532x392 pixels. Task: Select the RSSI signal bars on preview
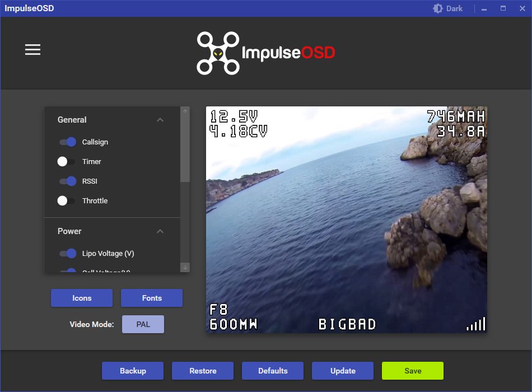(476, 324)
